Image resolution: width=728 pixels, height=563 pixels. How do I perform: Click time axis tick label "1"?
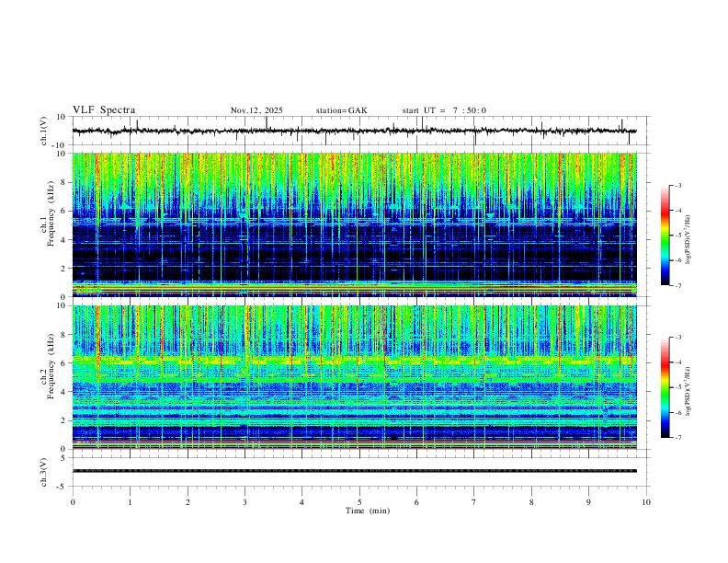coord(130,502)
